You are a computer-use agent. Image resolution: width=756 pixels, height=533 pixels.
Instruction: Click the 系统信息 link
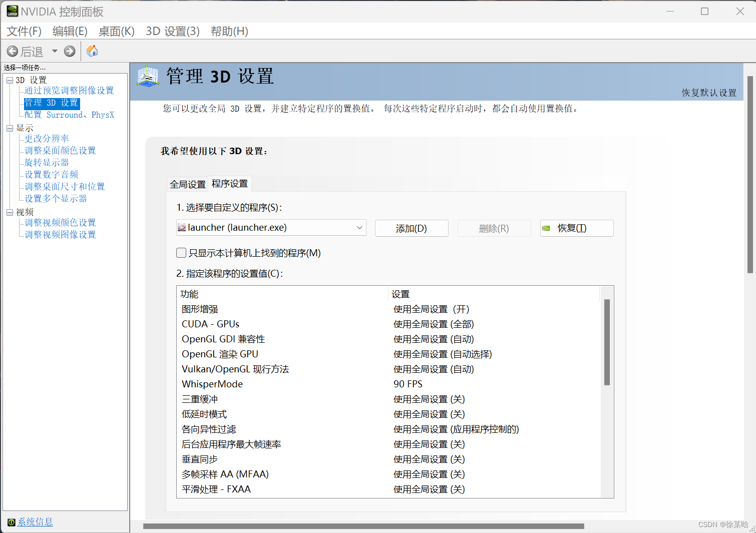point(35,522)
